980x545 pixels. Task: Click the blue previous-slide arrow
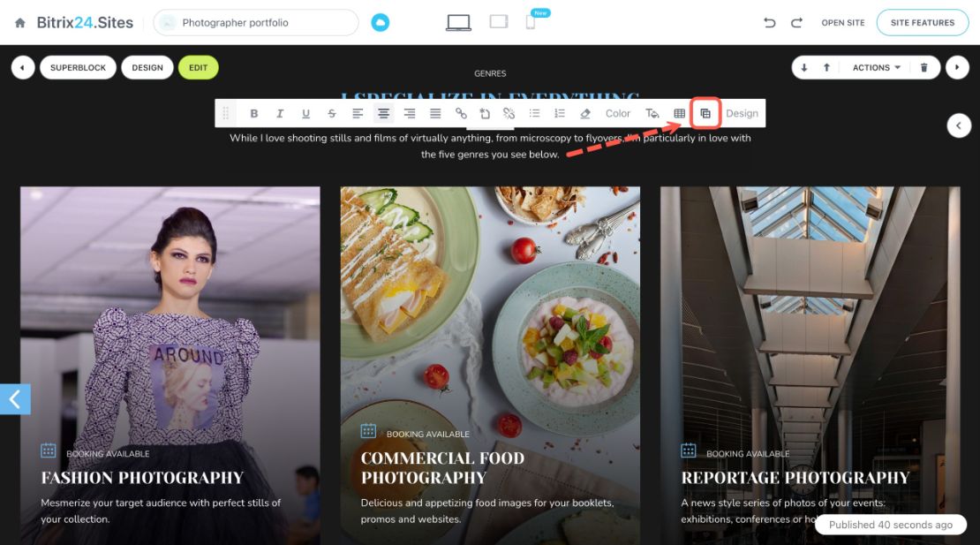[x=15, y=398]
